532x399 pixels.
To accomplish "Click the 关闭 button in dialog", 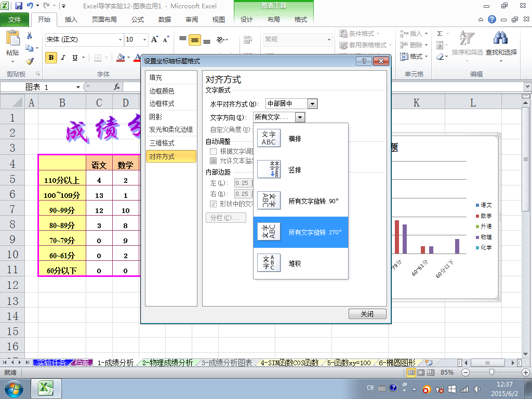I will tap(367, 314).
